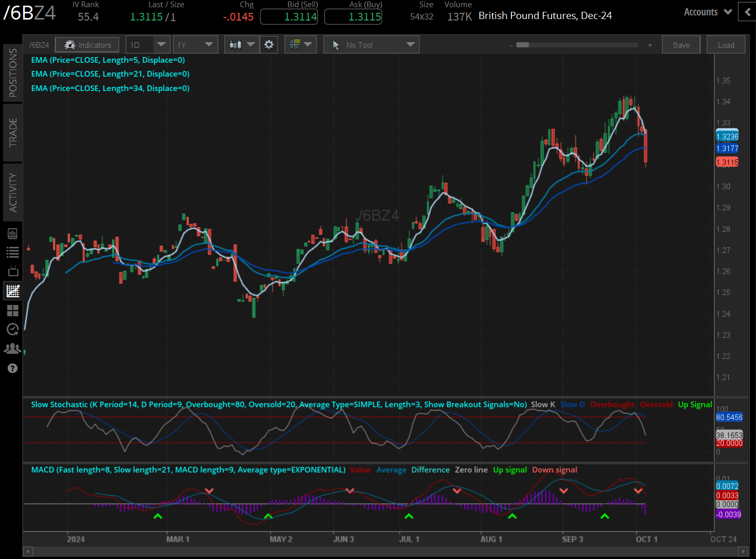Open the No Tool drawing tool selector
The height and width of the screenshot is (559, 756).
coord(371,45)
